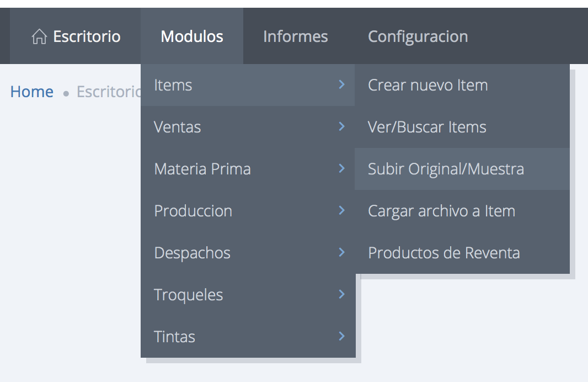Expand the Despachos submenu chevron
The height and width of the screenshot is (382, 588).
[x=341, y=252]
